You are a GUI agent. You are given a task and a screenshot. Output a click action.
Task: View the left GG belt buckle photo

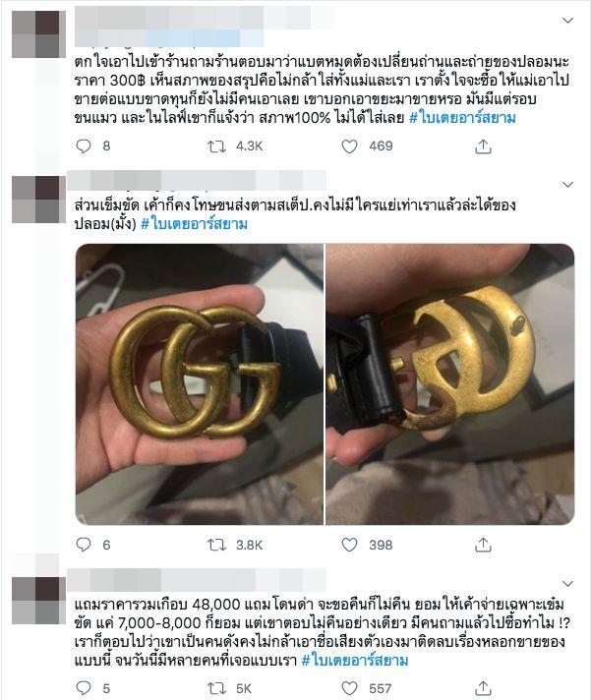[200, 384]
